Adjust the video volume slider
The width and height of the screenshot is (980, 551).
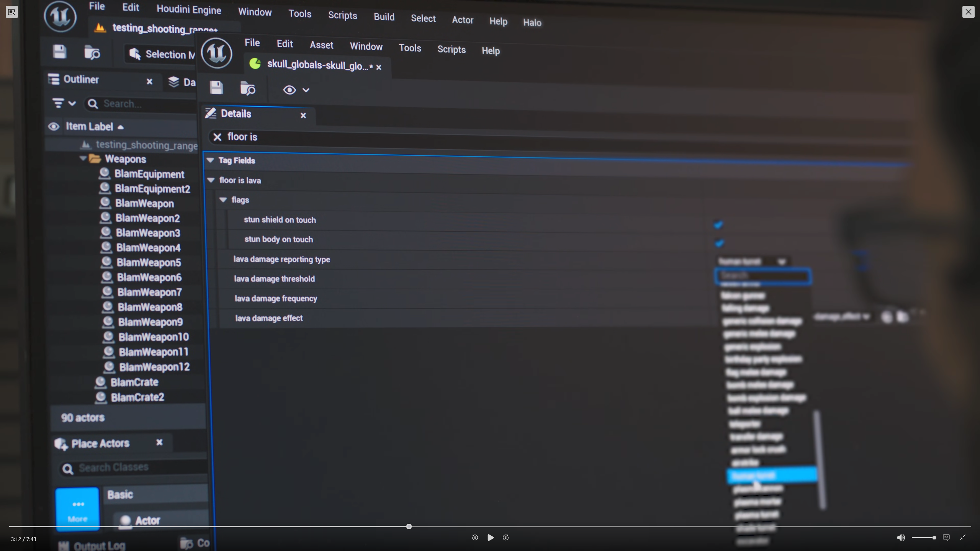pos(924,538)
